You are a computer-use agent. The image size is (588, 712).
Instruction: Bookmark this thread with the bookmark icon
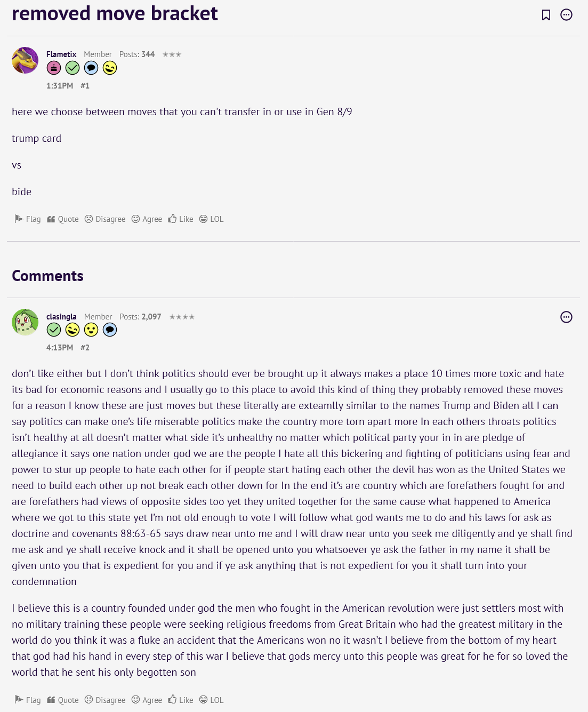[546, 15]
